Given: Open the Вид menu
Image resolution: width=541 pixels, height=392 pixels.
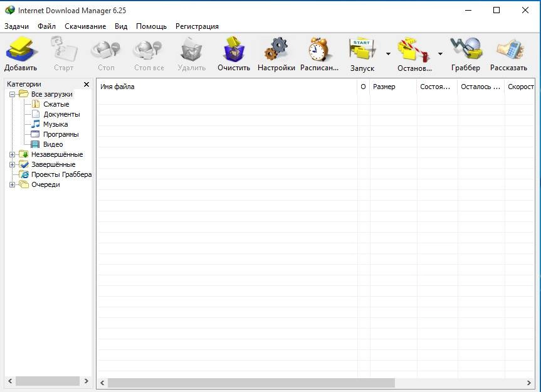Looking at the screenshot, I should pyautogui.click(x=121, y=26).
